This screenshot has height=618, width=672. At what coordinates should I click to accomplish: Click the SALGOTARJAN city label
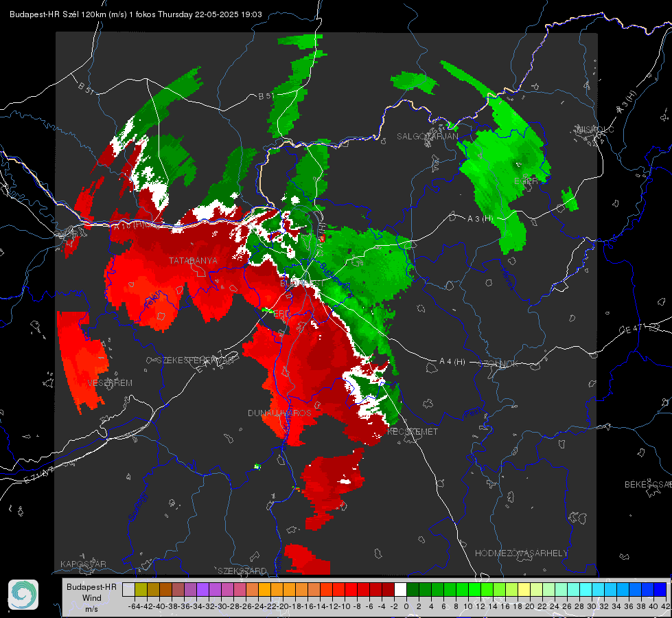(427, 137)
